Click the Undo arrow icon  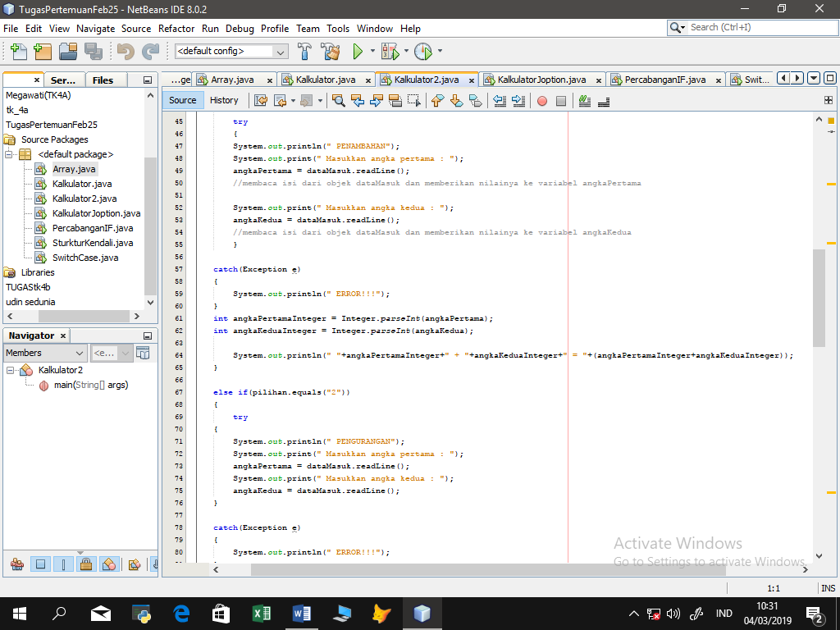(x=126, y=52)
